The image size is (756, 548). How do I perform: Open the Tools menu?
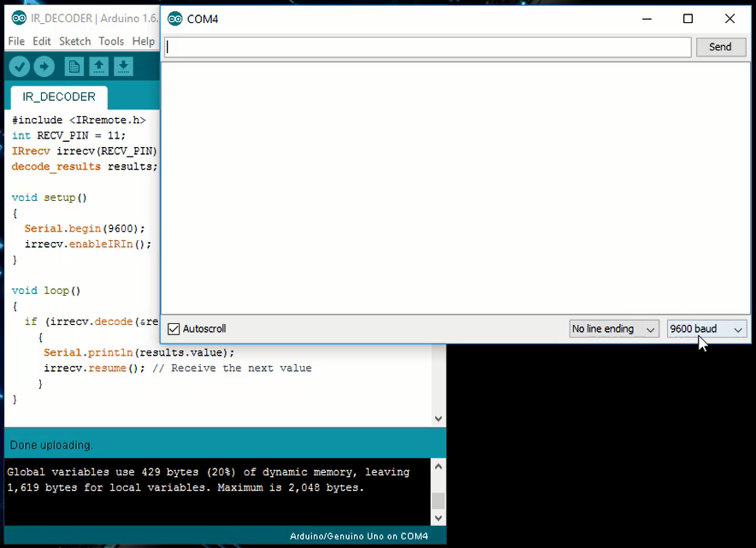click(x=111, y=41)
